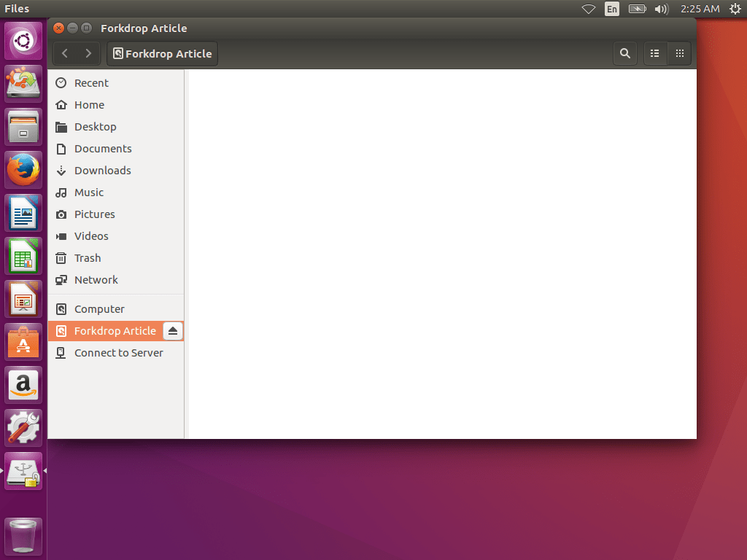Maximize the Forkdrop Article window
747x560 pixels.
point(86,28)
